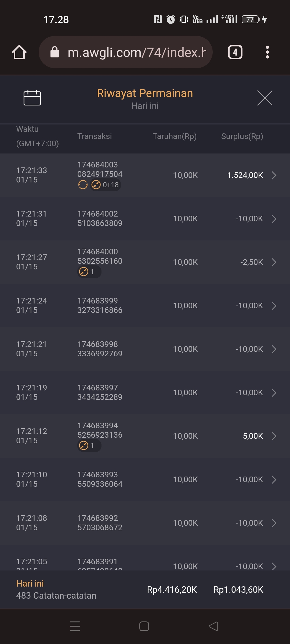This screenshot has height=644, width=290.
Task: Tap the spin badge on 17:21:12 transaction
Action: [89, 445]
